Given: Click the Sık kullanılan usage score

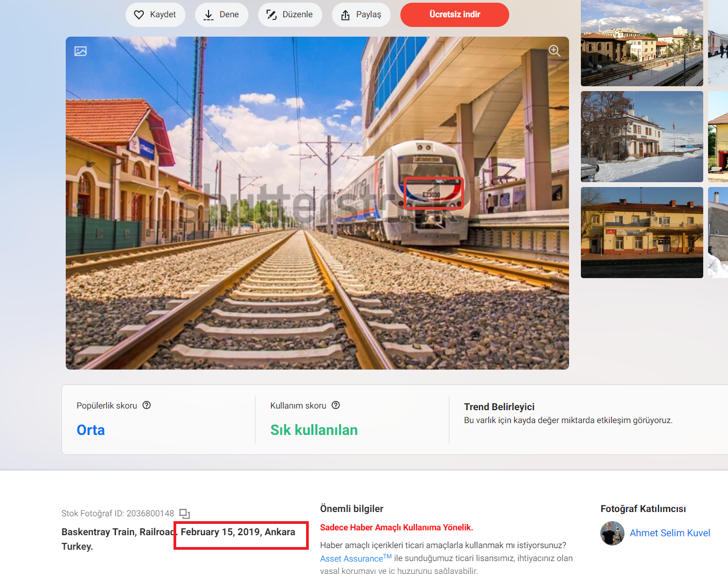Looking at the screenshot, I should click(x=314, y=430).
